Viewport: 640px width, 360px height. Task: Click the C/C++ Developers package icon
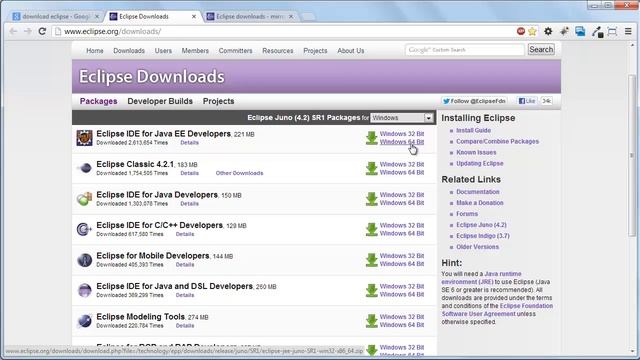tap(84, 229)
